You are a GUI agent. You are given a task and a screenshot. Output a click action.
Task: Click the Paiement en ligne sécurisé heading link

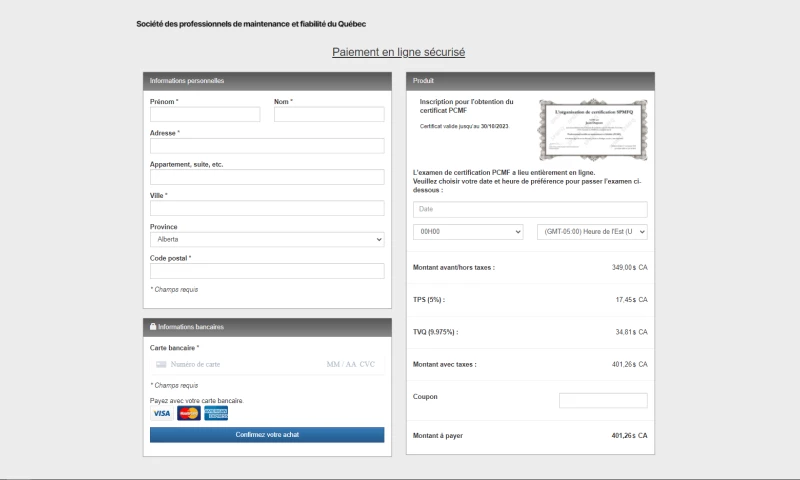point(398,52)
